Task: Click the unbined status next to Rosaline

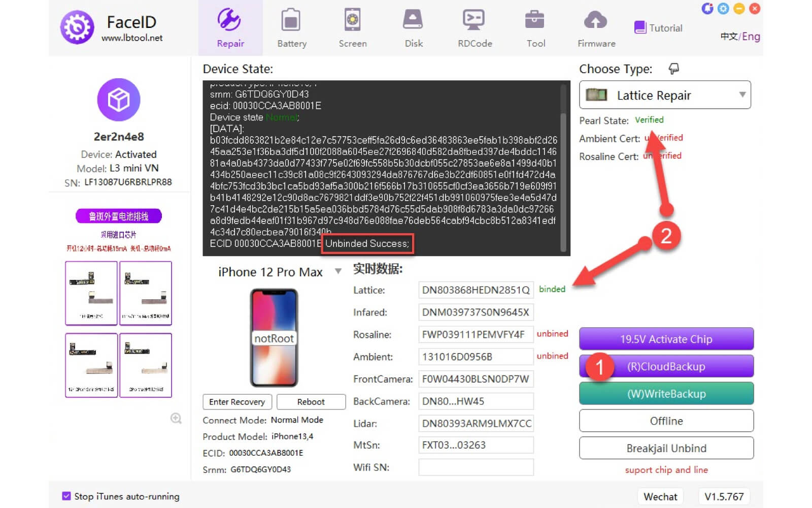Action: (x=553, y=334)
